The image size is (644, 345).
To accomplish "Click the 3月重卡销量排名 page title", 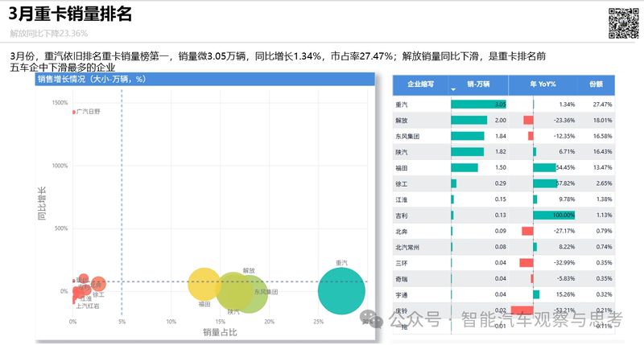I will (x=69, y=14).
